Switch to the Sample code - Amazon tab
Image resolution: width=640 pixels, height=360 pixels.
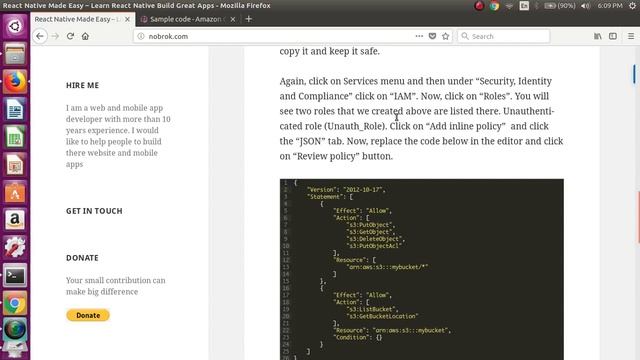(x=187, y=19)
